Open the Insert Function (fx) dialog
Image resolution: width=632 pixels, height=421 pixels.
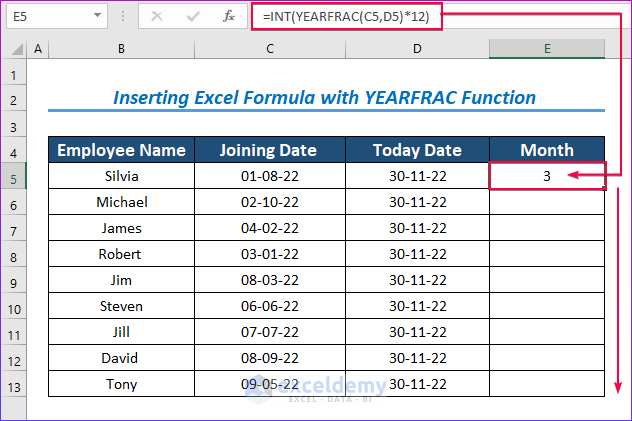228,16
